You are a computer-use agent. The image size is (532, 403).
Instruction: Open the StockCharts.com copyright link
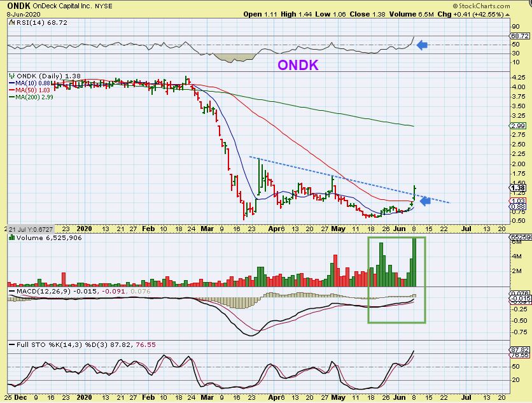(x=481, y=6)
